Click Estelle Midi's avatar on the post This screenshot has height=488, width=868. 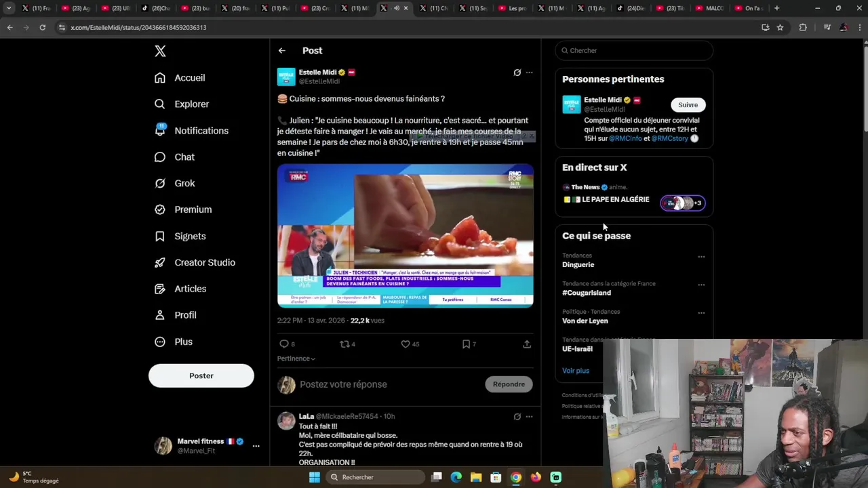tap(286, 77)
